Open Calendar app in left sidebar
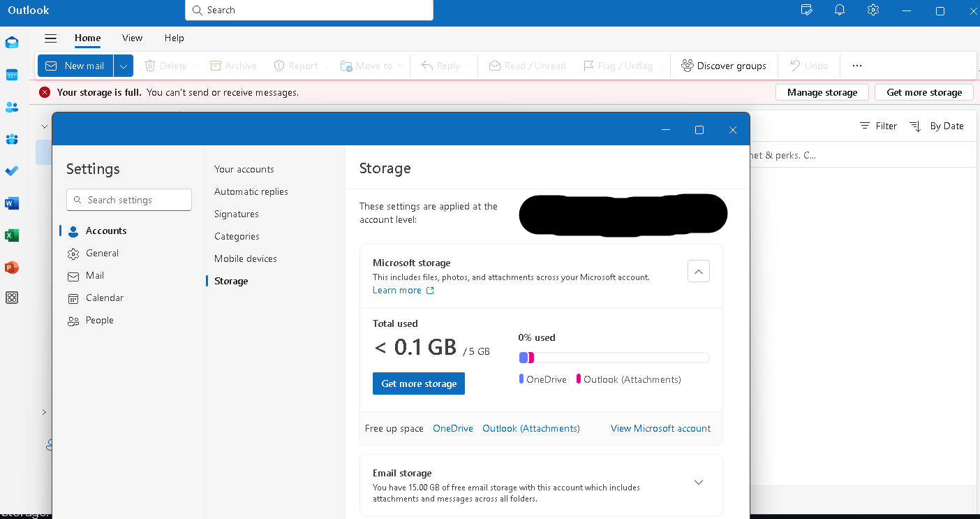Screen dimensions: 980x519 [12, 75]
